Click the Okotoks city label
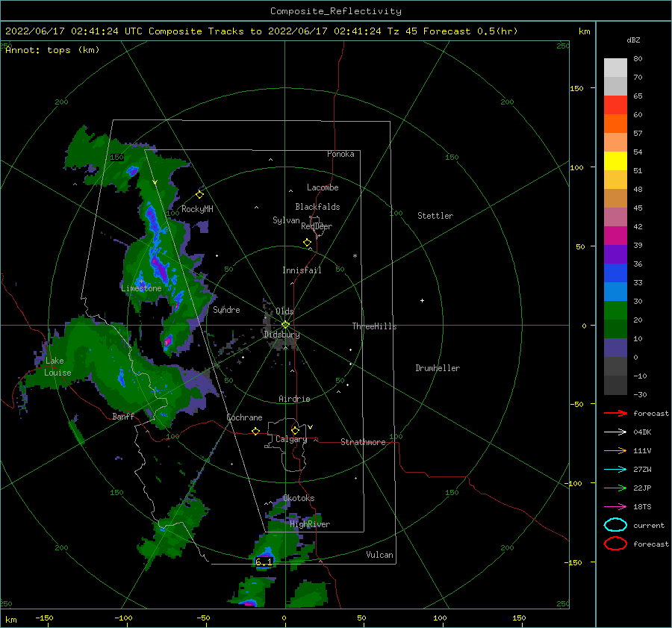 click(299, 498)
